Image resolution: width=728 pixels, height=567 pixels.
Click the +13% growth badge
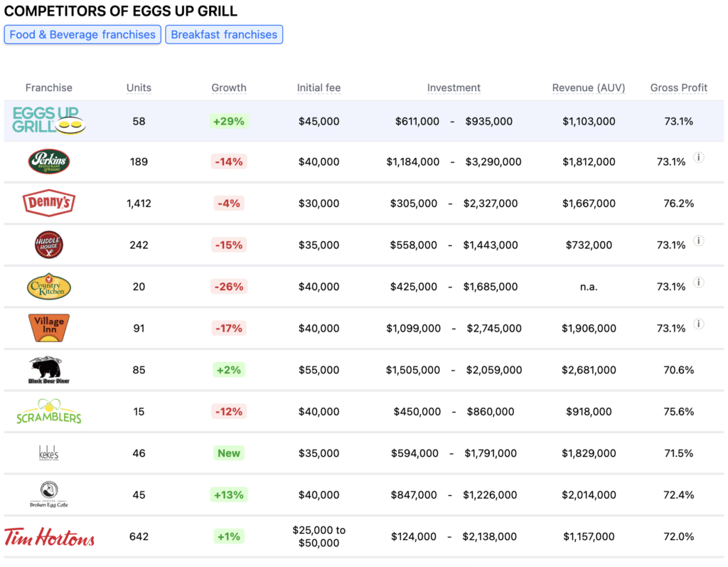[229, 495]
